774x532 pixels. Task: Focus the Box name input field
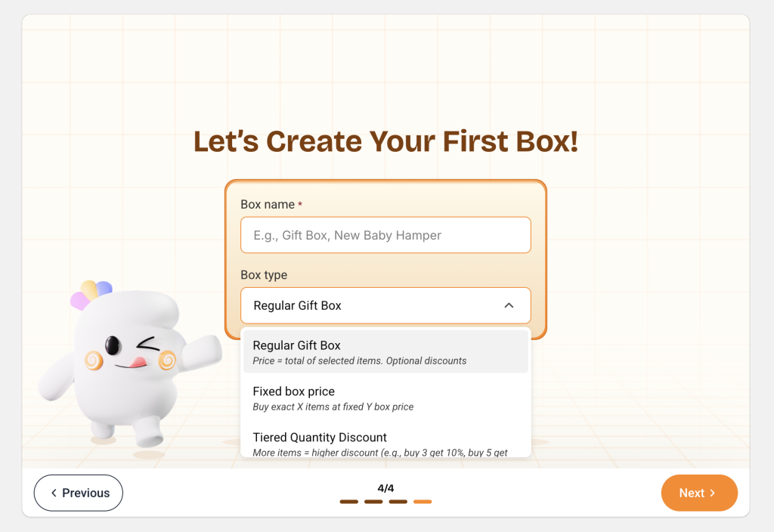pos(385,235)
